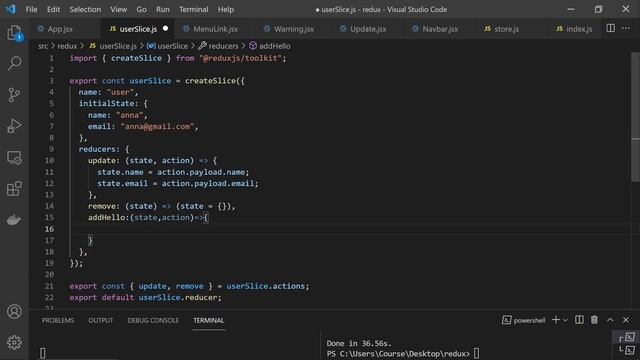Viewport: 640px width, 360px height.
Task: Open editor More Actions ellipsis
Action: [x=626, y=28]
